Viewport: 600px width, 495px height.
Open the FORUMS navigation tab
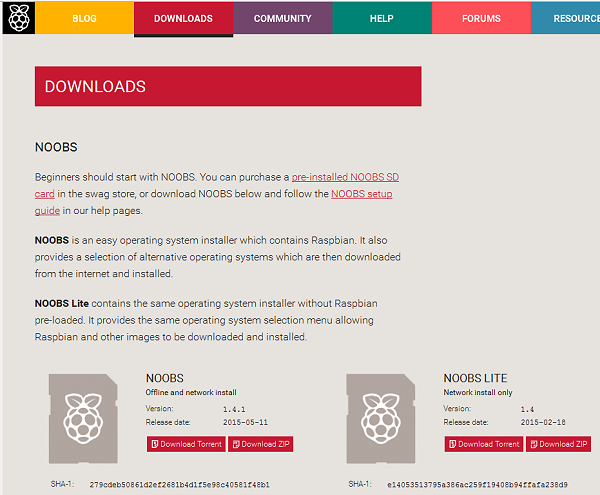pyautogui.click(x=481, y=18)
